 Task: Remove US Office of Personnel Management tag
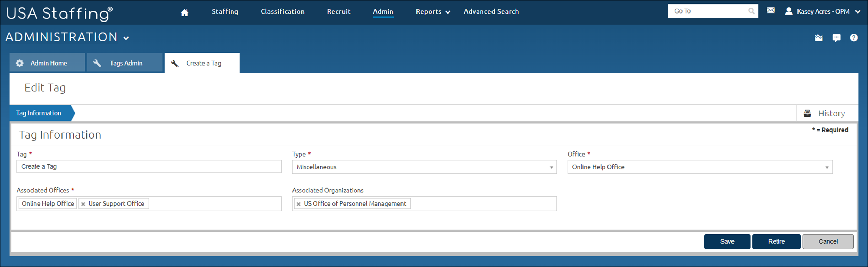[x=298, y=204]
